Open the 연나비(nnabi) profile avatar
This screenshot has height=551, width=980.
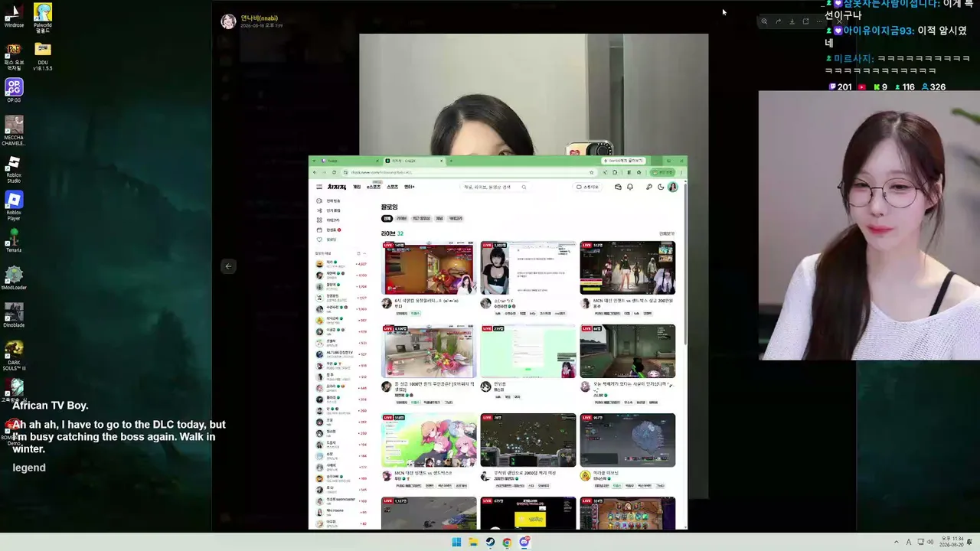tap(228, 21)
